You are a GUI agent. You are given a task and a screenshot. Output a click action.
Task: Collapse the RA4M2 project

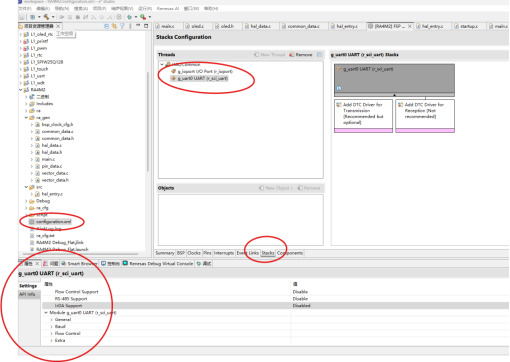(21, 90)
